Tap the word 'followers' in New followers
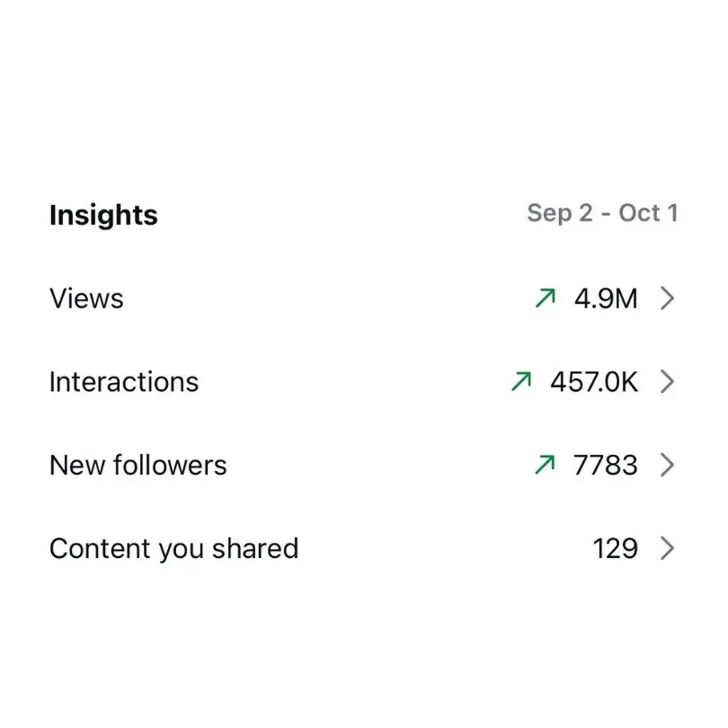Viewport: 728px width, 728px height. [x=170, y=465]
